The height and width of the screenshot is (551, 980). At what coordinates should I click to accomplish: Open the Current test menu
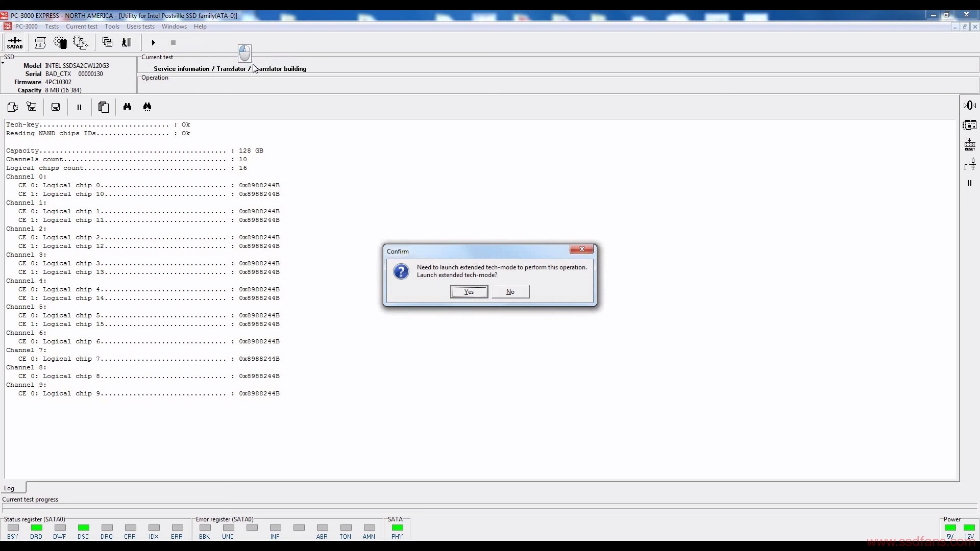[82, 27]
